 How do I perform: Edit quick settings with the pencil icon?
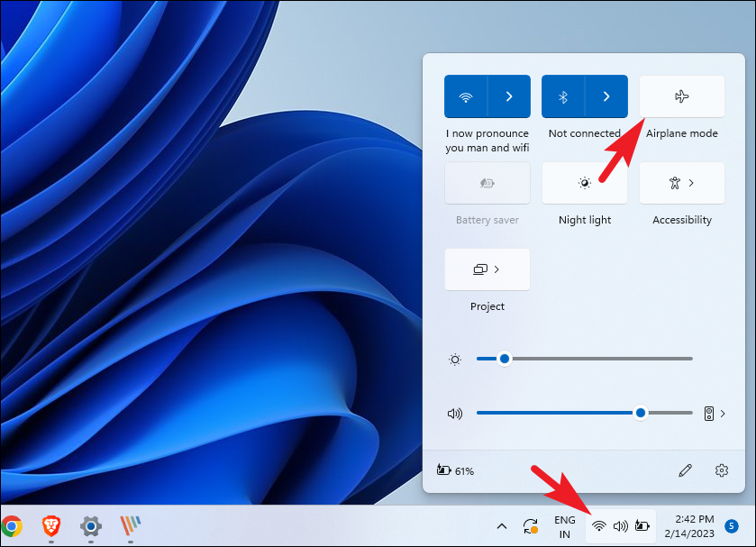coord(685,470)
